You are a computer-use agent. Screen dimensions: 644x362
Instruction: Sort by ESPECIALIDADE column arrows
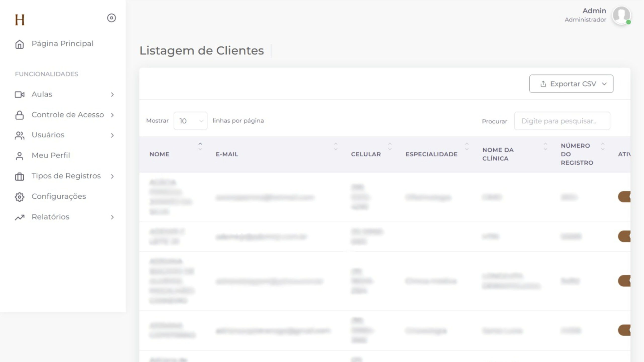point(467,146)
